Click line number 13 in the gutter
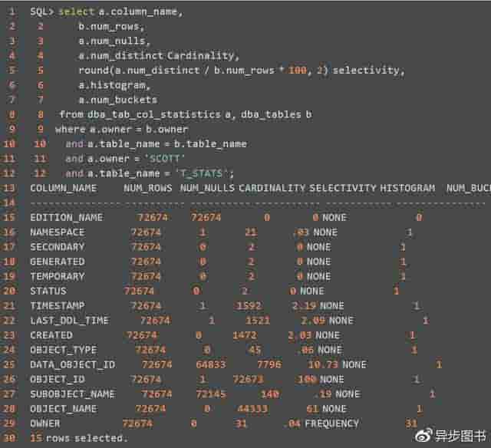Viewport: 491px width, 448px height. pos(10,188)
